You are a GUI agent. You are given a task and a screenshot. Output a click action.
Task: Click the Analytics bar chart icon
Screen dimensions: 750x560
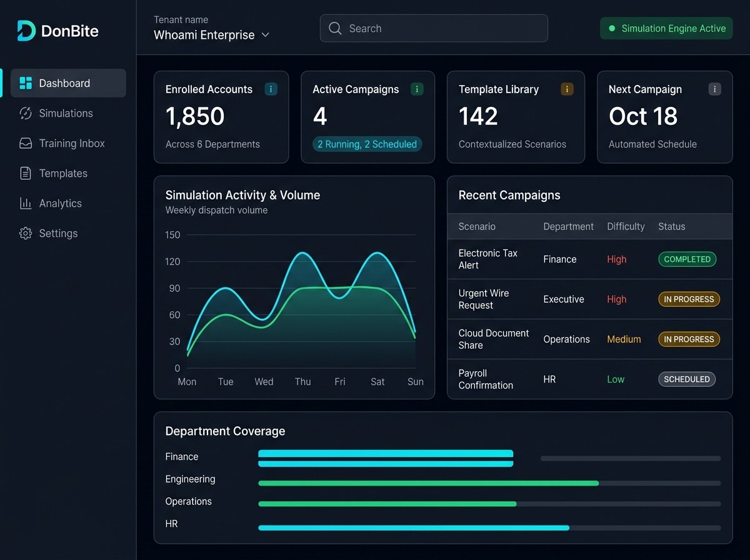(x=26, y=203)
